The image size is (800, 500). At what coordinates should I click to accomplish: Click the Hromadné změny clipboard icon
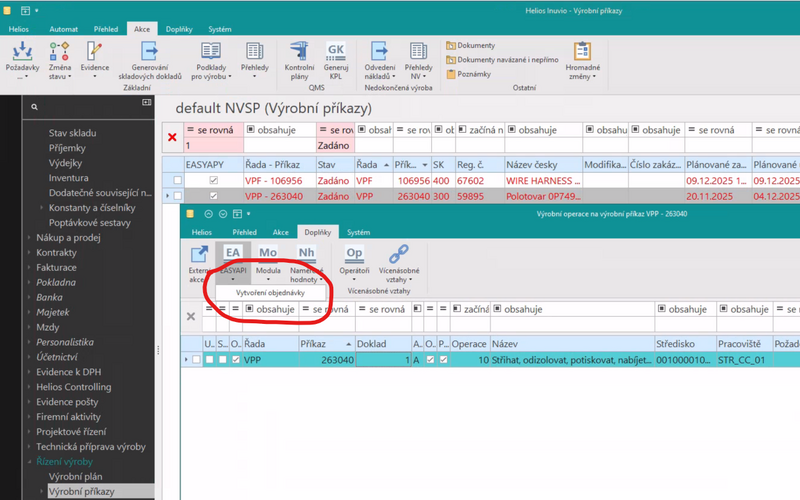pyautogui.click(x=581, y=51)
